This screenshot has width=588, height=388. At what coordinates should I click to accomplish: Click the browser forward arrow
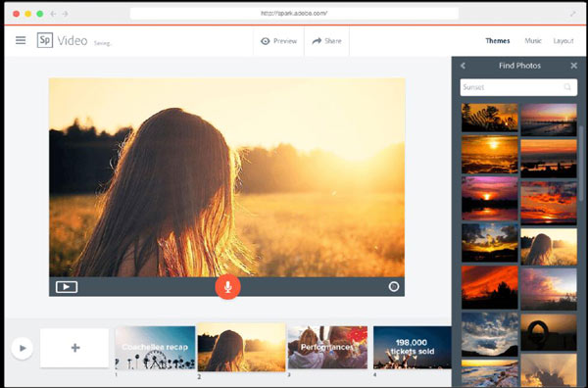click(x=66, y=14)
